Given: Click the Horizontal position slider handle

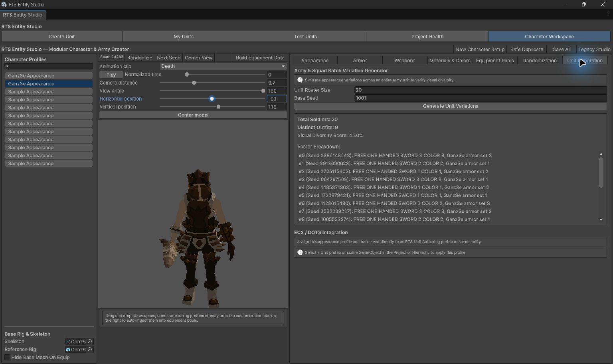Looking at the screenshot, I should pyautogui.click(x=212, y=99).
